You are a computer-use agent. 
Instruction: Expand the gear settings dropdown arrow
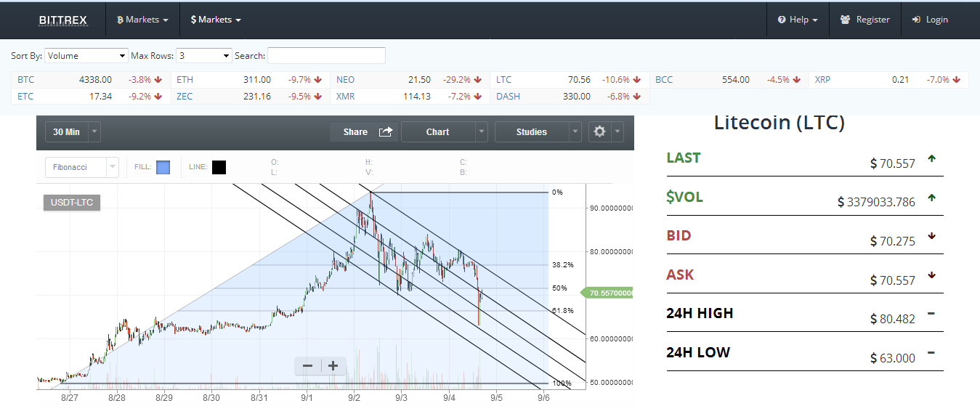coord(617,132)
